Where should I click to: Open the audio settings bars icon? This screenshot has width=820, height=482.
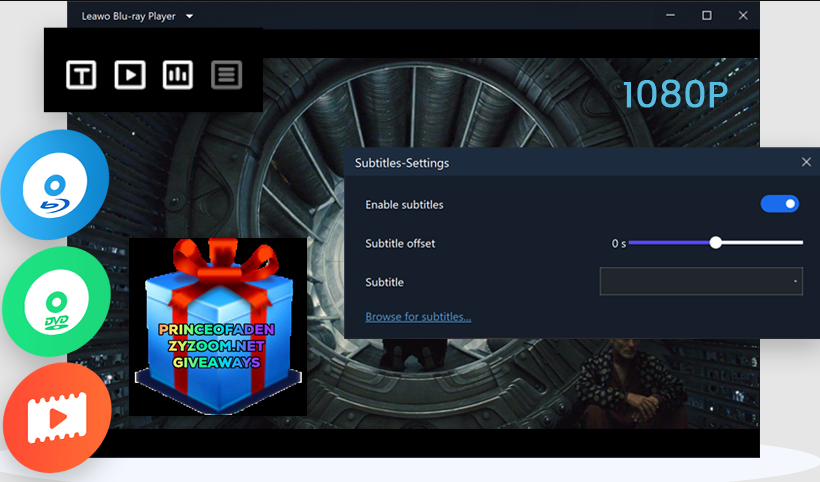pyautogui.click(x=178, y=75)
